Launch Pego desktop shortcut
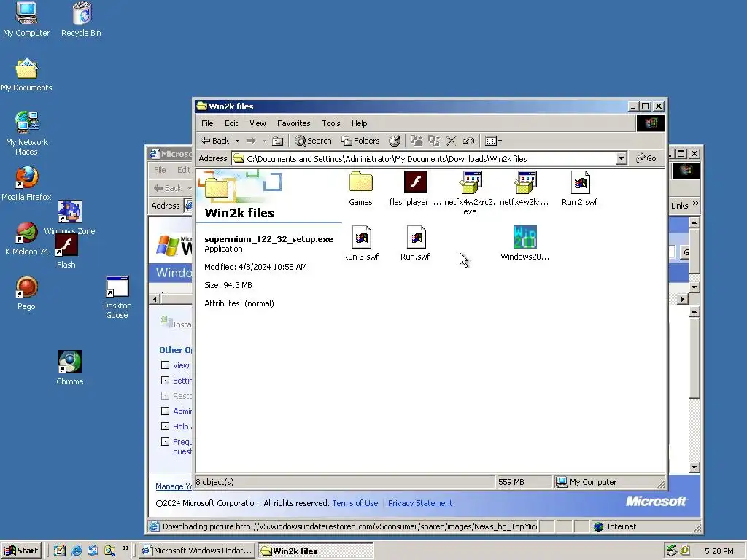 (x=26, y=293)
